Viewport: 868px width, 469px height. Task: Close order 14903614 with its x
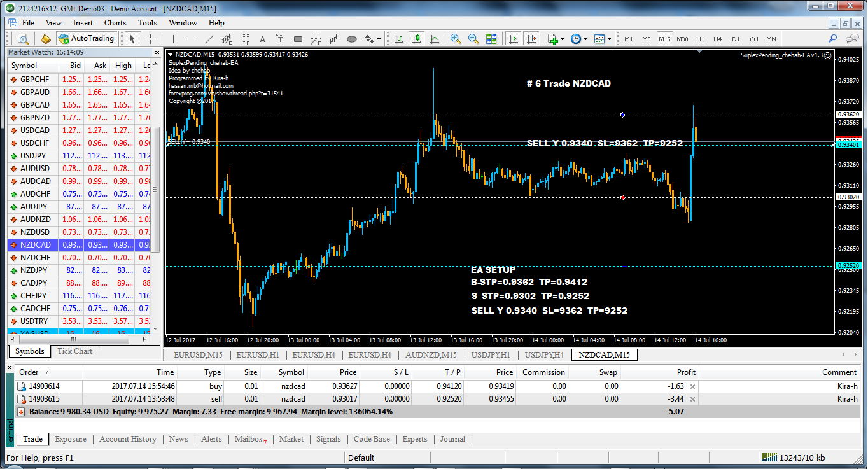coord(693,386)
